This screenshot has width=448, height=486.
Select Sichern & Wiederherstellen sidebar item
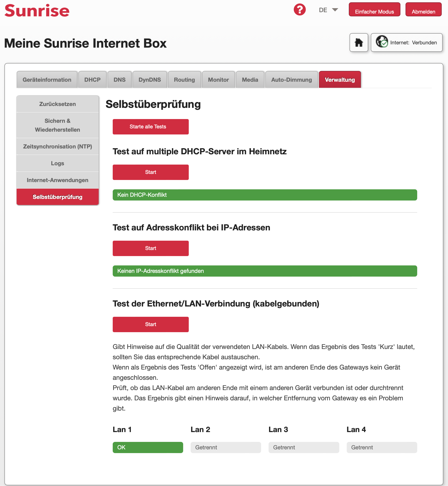[x=57, y=125]
